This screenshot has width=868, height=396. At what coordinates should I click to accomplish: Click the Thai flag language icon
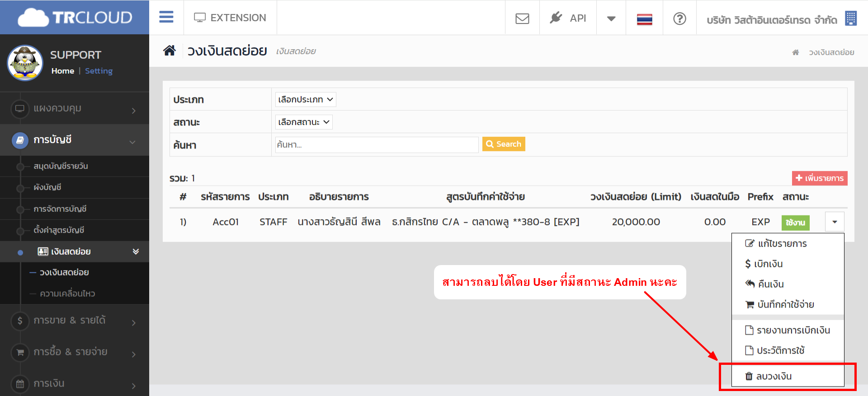pyautogui.click(x=644, y=19)
